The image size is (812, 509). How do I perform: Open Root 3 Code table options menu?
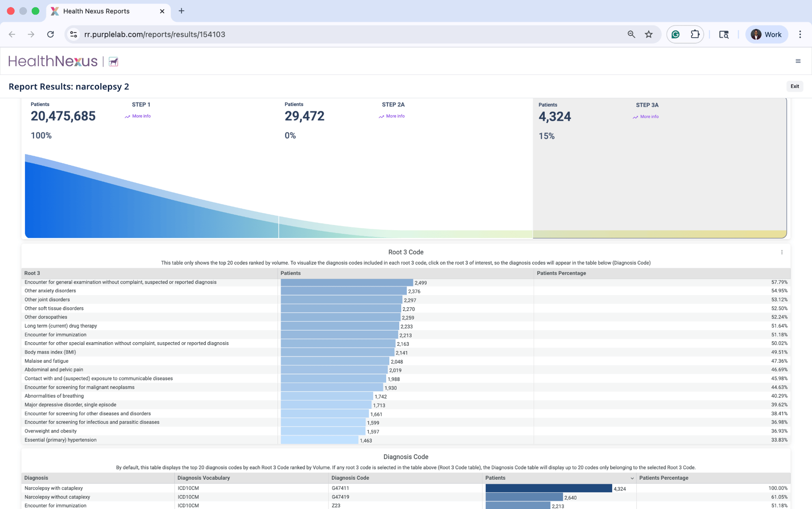[x=782, y=252]
